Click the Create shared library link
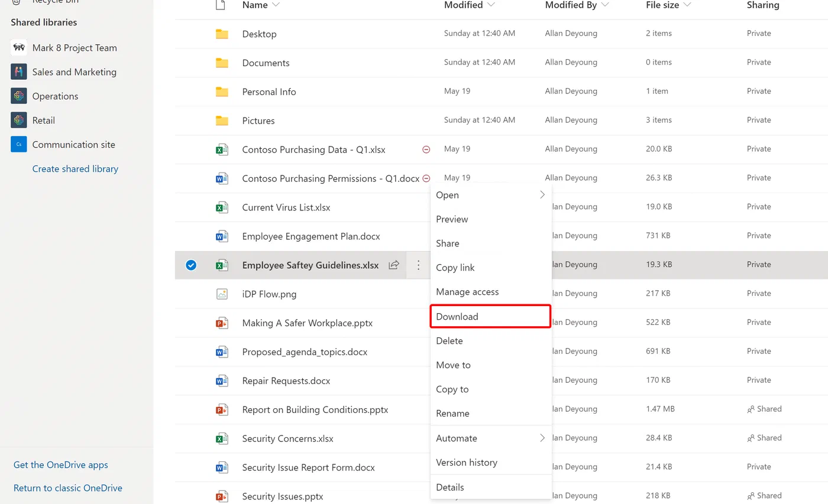The height and width of the screenshot is (504, 828). (75, 169)
